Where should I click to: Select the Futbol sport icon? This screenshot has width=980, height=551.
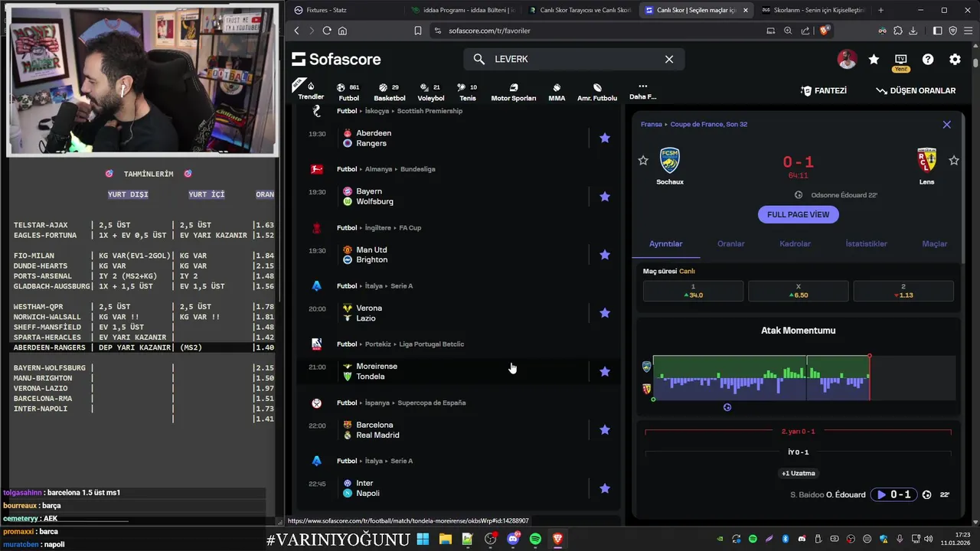click(x=349, y=92)
